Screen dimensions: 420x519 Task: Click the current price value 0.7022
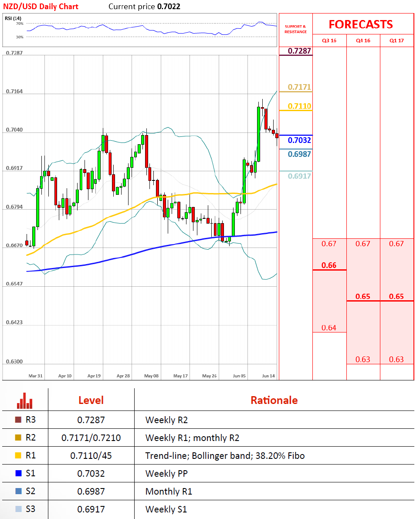tap(169, 7)
